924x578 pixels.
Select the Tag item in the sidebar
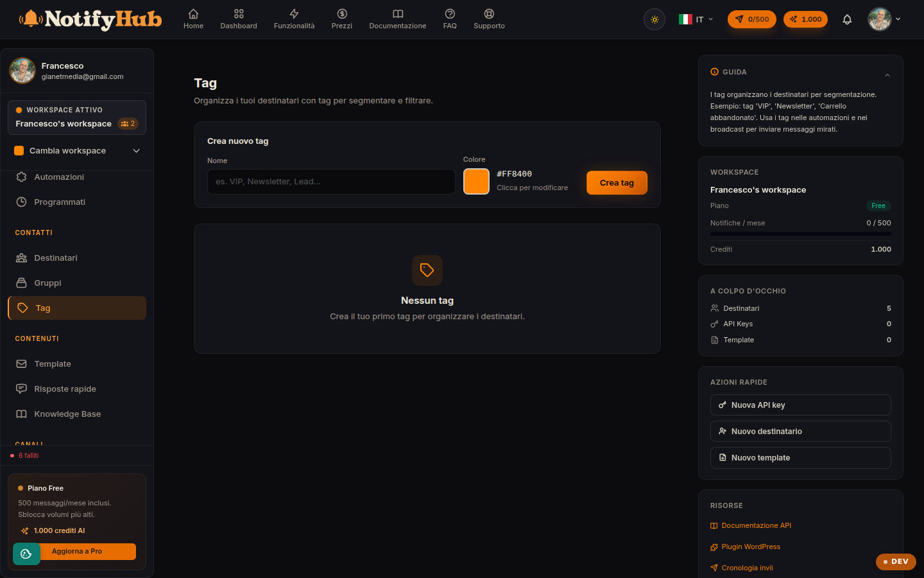click(77, 308)
